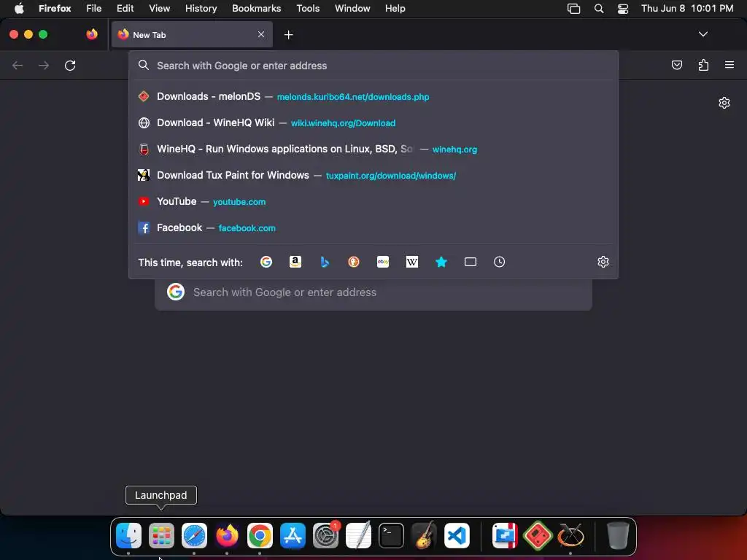Click the date and time clock
Viewport: 747px width, 560px height.
687,8
